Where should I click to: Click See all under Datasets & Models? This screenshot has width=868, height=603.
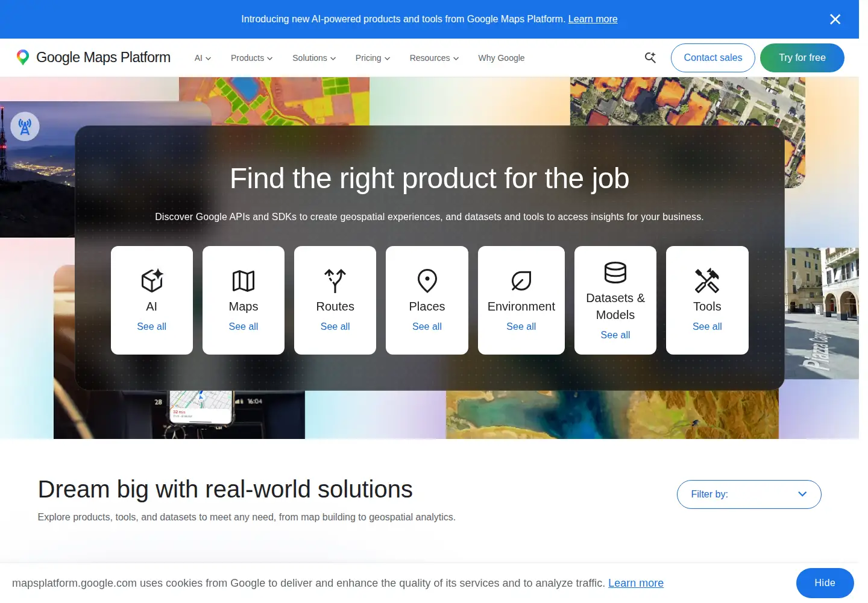[x=615, y=335]
